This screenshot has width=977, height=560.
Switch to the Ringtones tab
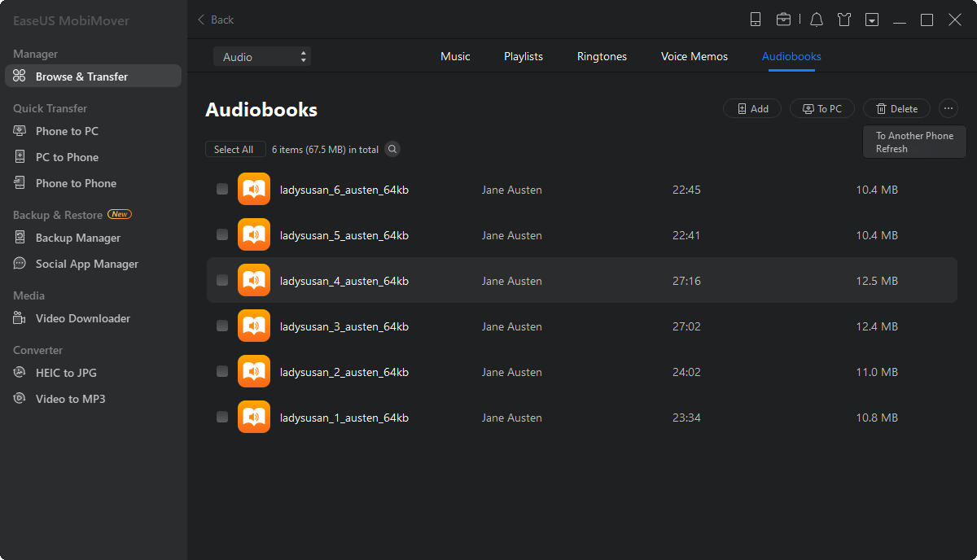pyautogui.click(x=602, y=56)
